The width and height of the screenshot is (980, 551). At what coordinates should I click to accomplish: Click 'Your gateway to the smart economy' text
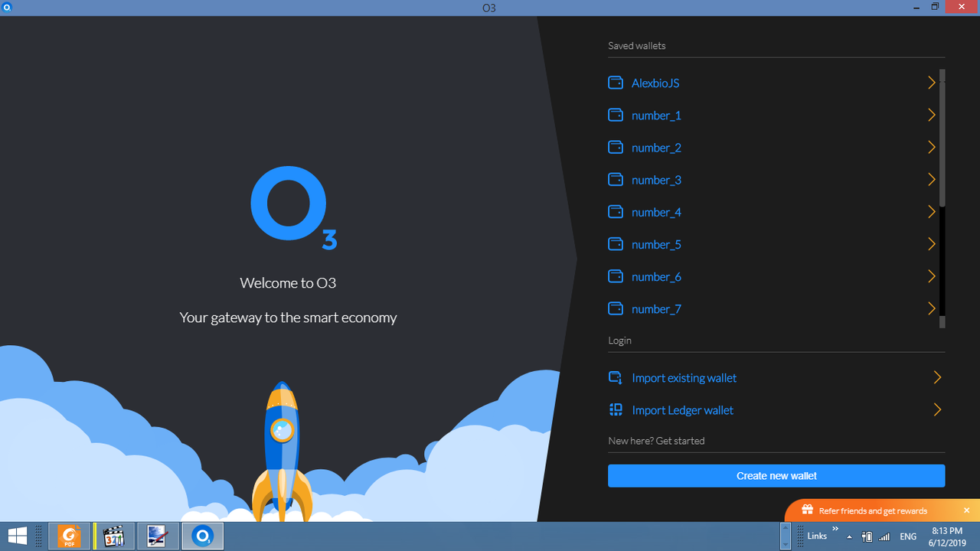(x=288, y=318)
